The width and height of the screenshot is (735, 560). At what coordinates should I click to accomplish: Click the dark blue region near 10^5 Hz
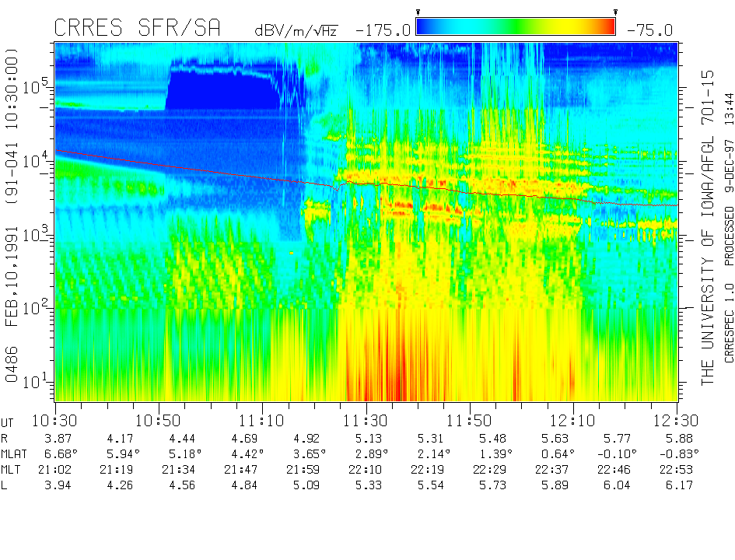[x=222, y=89]
